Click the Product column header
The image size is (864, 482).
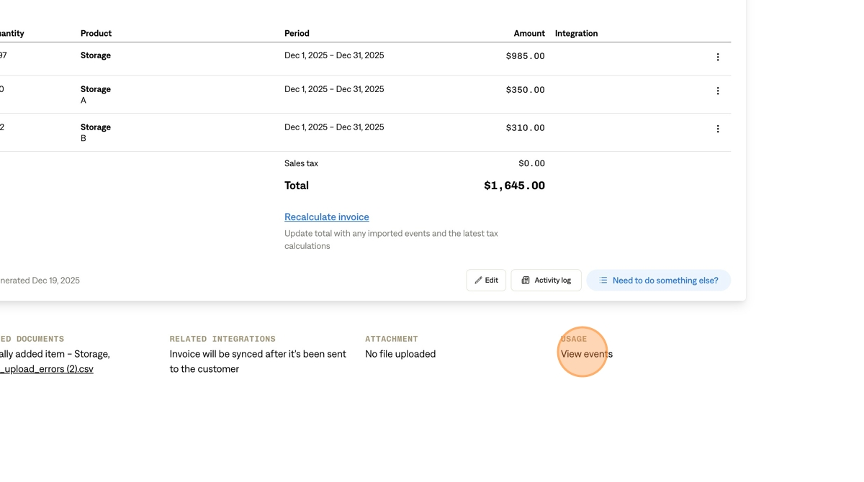(x=96, y=33)
